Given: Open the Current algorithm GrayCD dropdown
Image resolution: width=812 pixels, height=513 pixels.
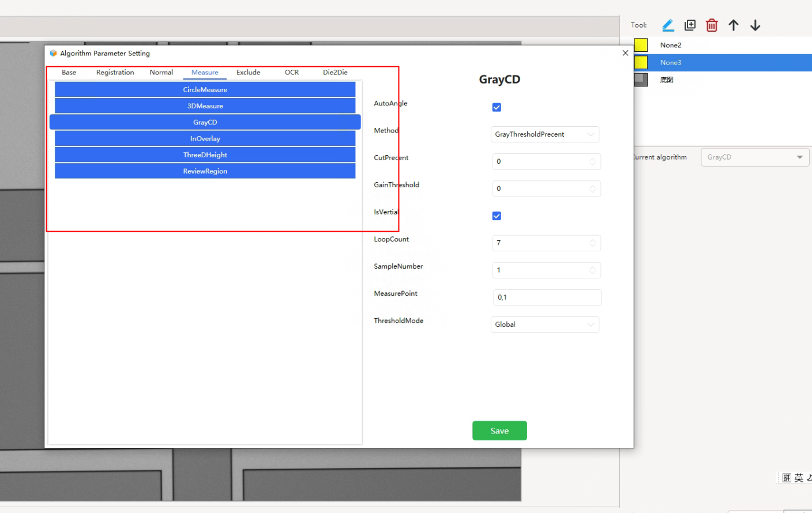Looking at the screenshot, I should 754,157.
